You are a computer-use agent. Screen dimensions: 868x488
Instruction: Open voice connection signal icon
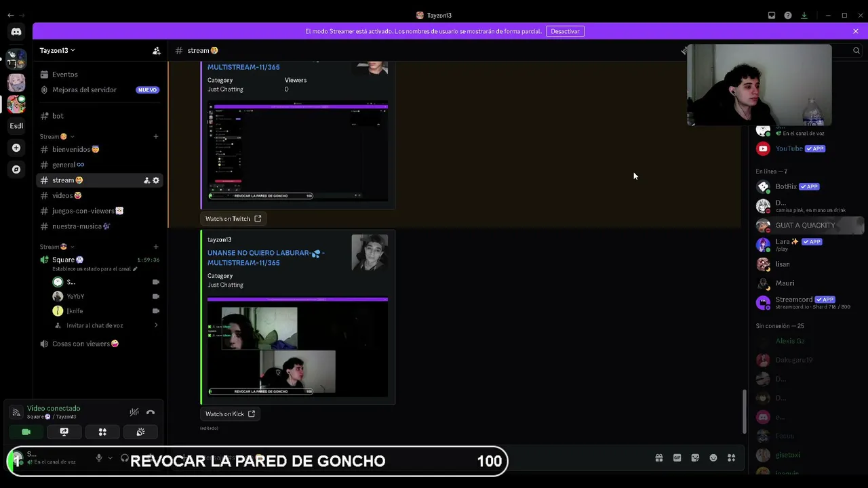(16, 412)
